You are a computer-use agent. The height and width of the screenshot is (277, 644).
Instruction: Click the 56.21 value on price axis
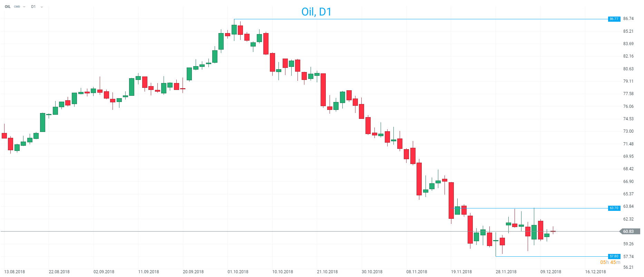(628, 267)
